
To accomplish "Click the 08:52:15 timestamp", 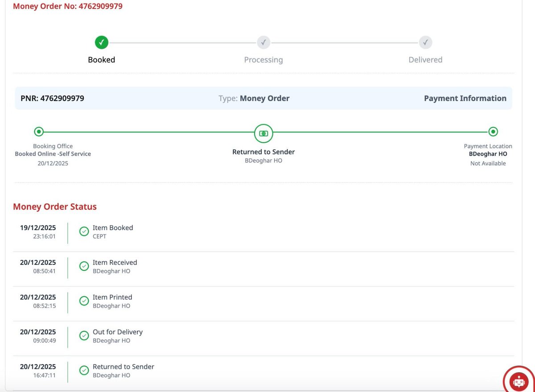I will coord(45,306).
